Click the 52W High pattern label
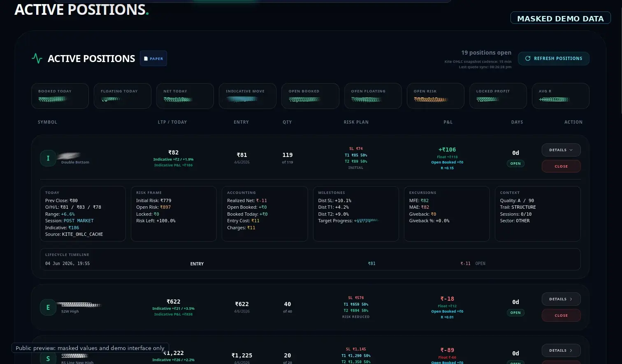Viewport: 622px width, 364px height. [70, 311]
